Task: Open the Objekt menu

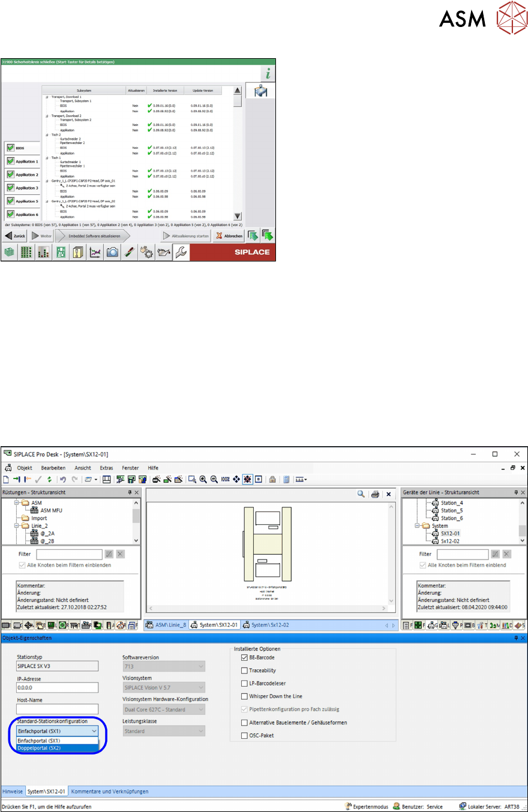Action: 25,468
